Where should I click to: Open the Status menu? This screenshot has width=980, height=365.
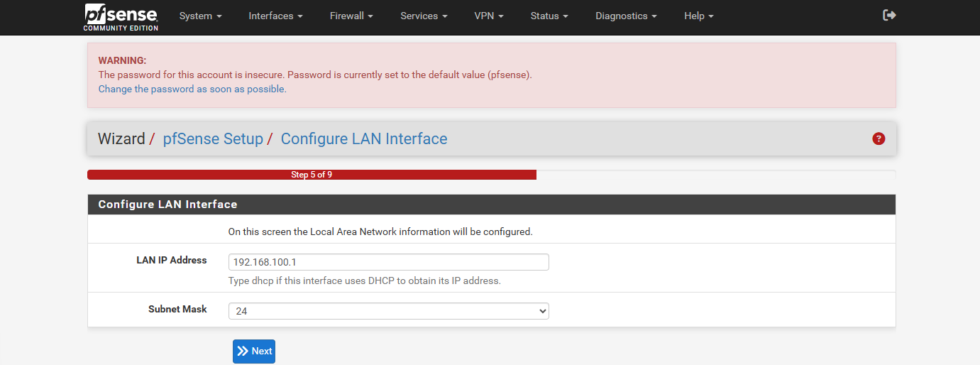point(549,16)
